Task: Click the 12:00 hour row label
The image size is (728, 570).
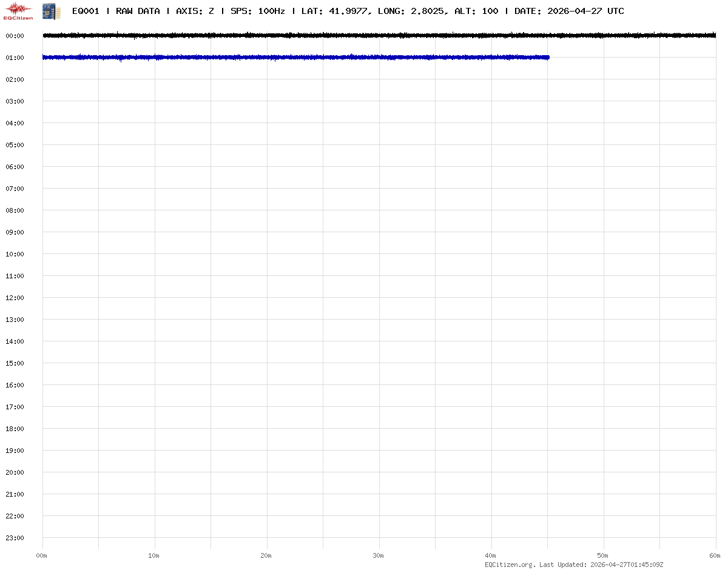Action: (15, 298)
